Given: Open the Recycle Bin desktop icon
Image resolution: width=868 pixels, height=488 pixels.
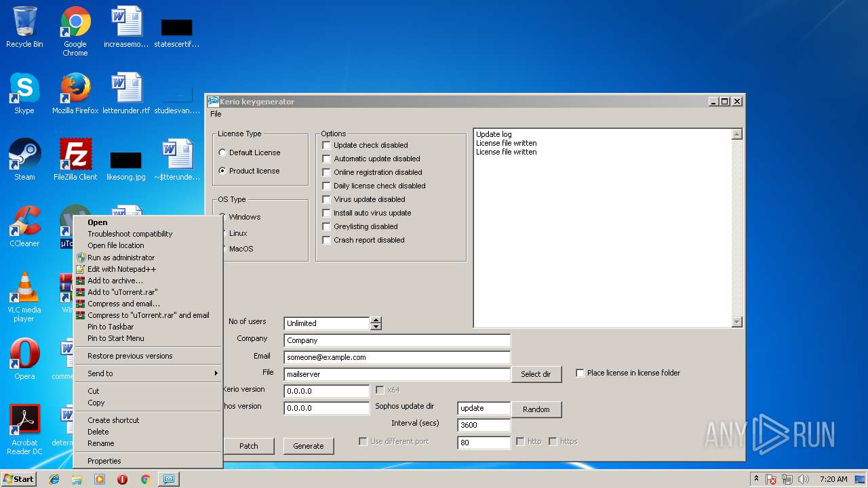Looking at the screenshot, I should (x=24, y=27).
